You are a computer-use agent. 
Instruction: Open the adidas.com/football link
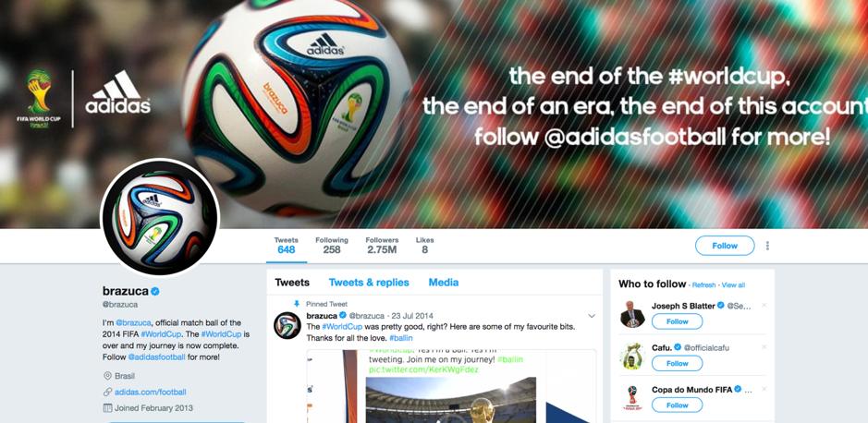click(150, 392)
